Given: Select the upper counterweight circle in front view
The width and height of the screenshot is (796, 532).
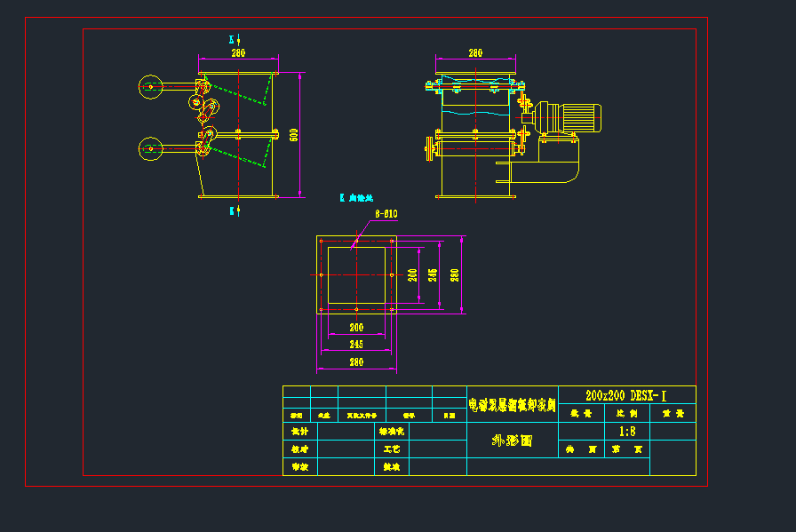Looking at the screenshot, I should click(150, 87).
